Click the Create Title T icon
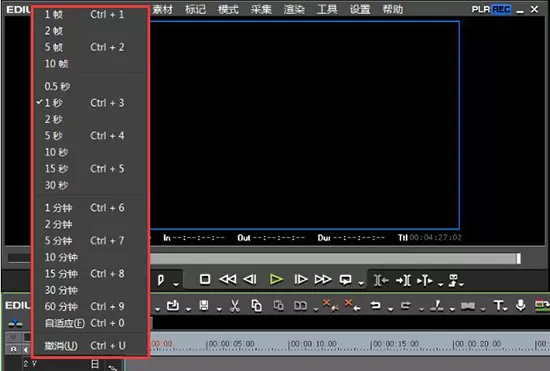Screen dimensions: 550x371 point(498,305)
